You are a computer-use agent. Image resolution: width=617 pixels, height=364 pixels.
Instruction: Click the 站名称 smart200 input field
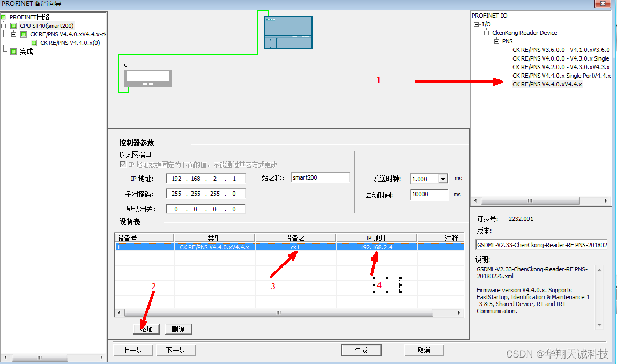click(321, 178)
